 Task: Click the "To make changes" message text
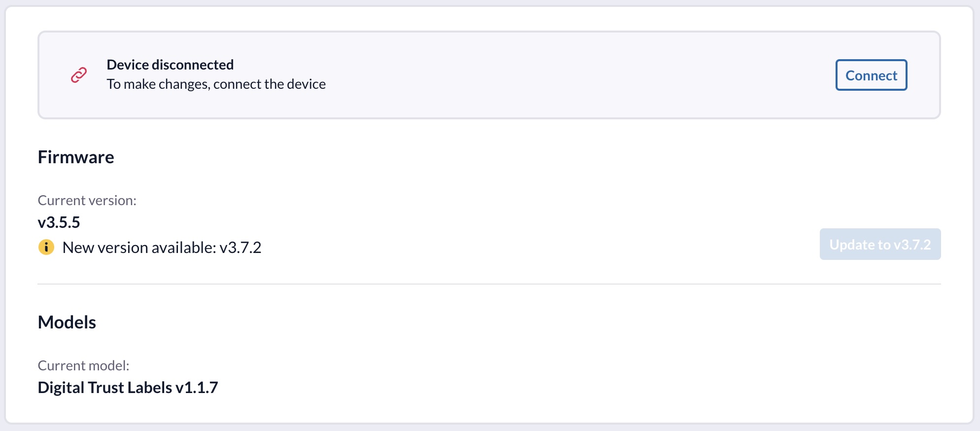(216, 84)
